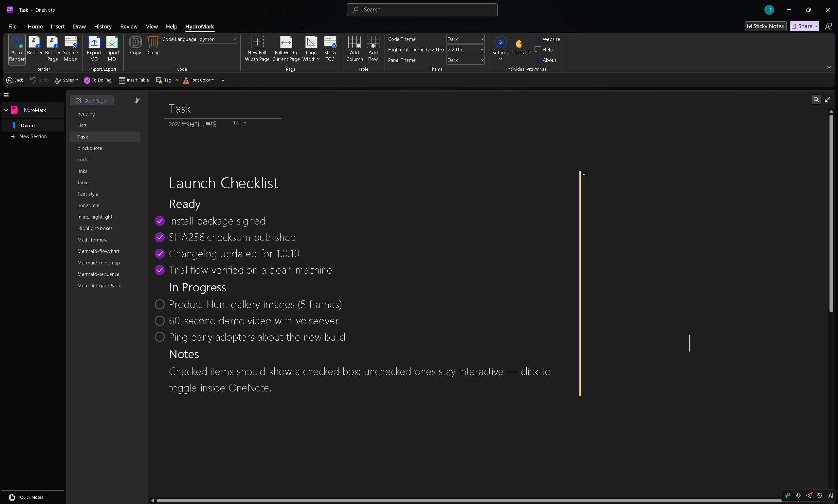Click the page search magnifier icon
Screen dimensions: 838x504
pos(816,99)
